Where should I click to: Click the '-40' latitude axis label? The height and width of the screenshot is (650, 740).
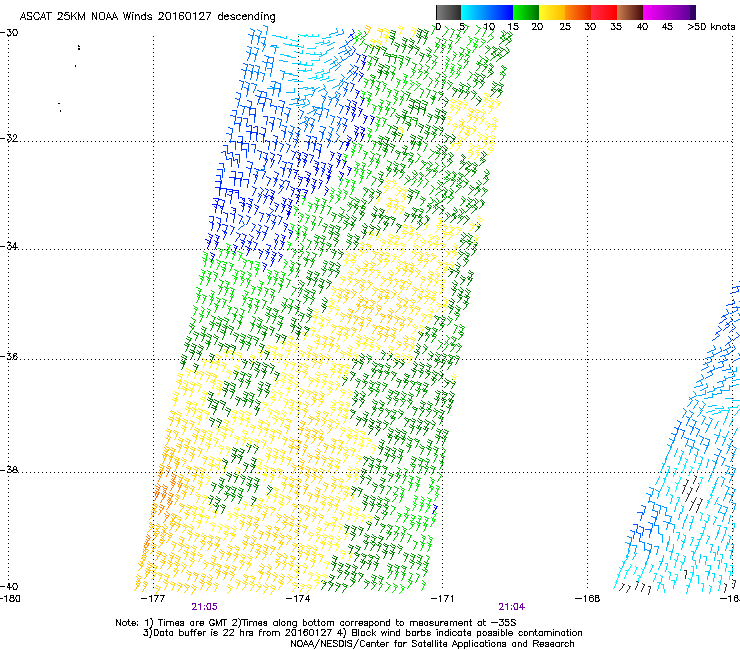tap(9, 586)
